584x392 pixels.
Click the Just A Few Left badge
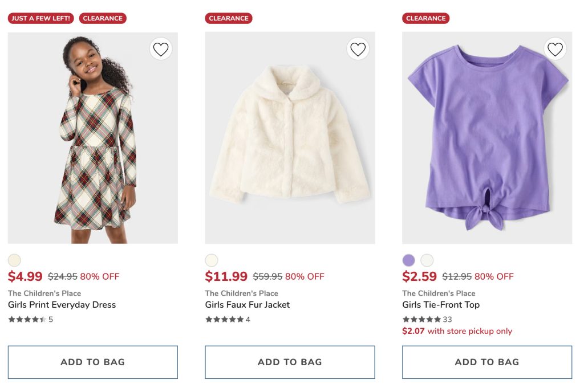click(41, 18)
